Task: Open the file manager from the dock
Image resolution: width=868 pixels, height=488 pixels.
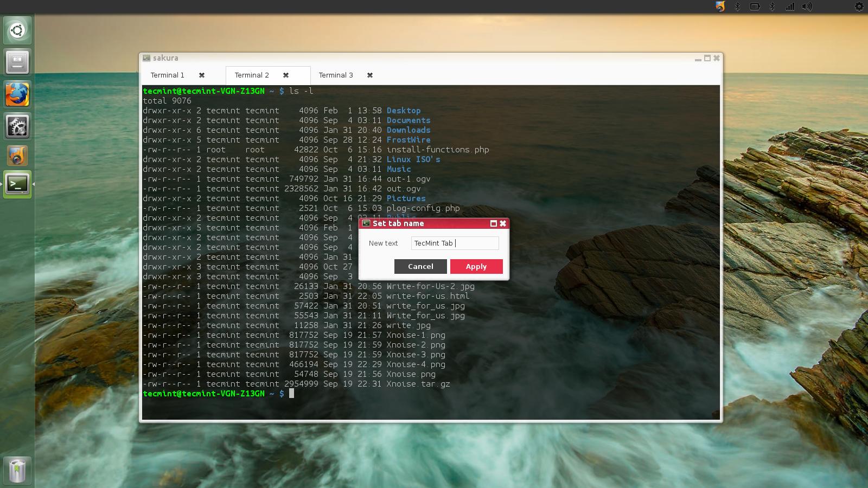Action: (x=17, y=62)
